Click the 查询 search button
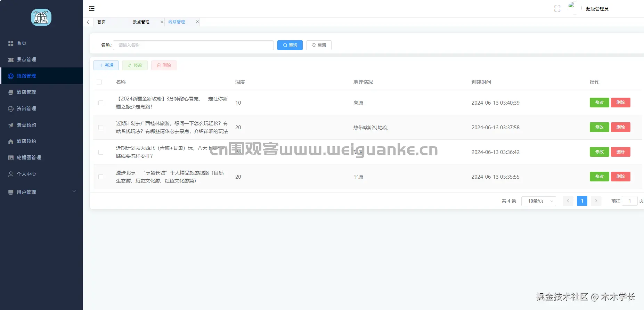Screen dimensions: 644x310 (290, 45)
